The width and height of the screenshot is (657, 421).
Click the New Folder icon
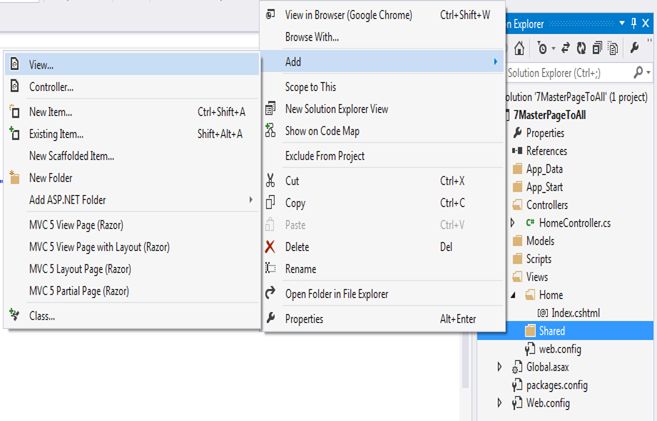(x=14, y=178)
